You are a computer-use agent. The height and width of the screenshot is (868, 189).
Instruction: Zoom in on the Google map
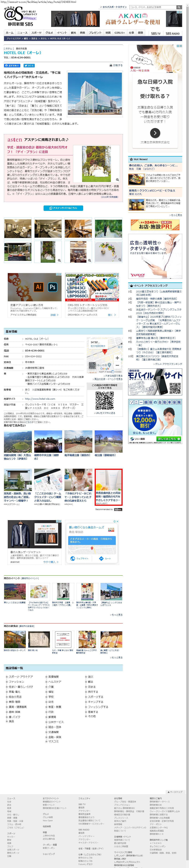[x=117, y=358]
